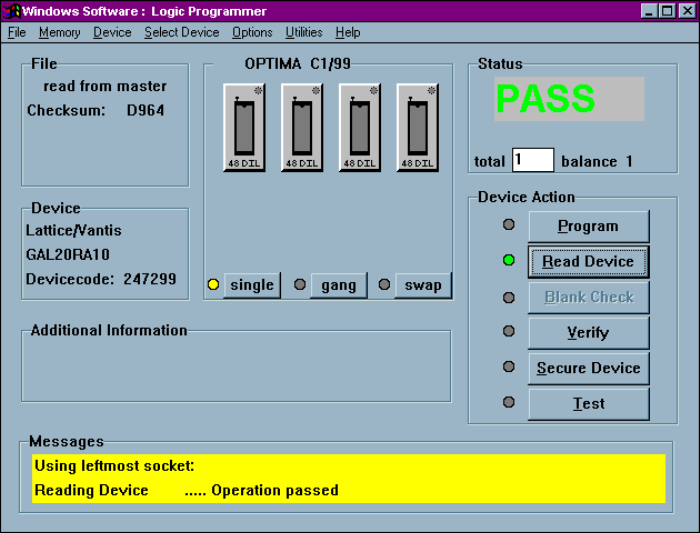Click the third 48 DIL socket icon

pos(360,127)
